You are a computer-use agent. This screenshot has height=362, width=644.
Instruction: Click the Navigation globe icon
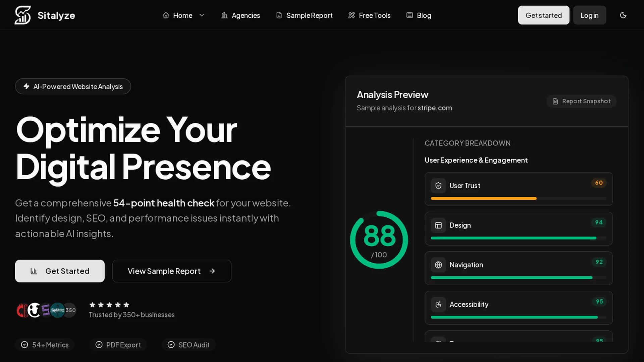tap(438, 265)
